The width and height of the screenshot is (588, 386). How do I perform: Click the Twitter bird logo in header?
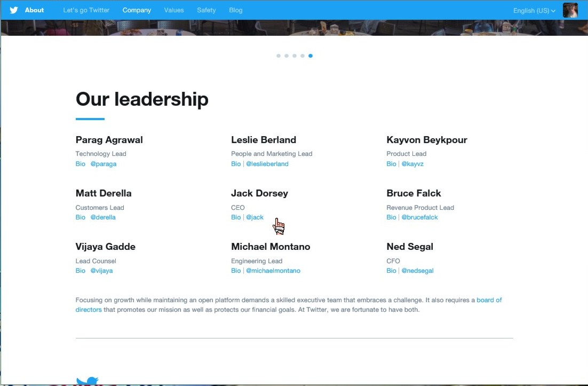14,10
